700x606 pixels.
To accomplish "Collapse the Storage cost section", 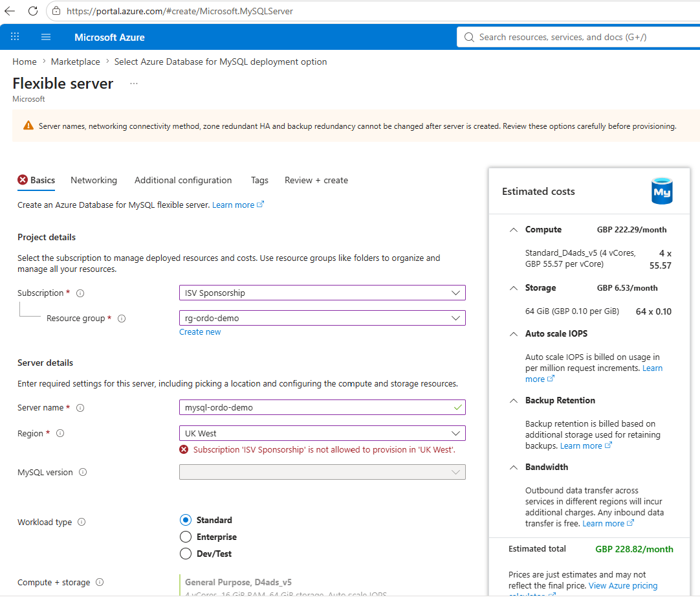I will (514, 288).
